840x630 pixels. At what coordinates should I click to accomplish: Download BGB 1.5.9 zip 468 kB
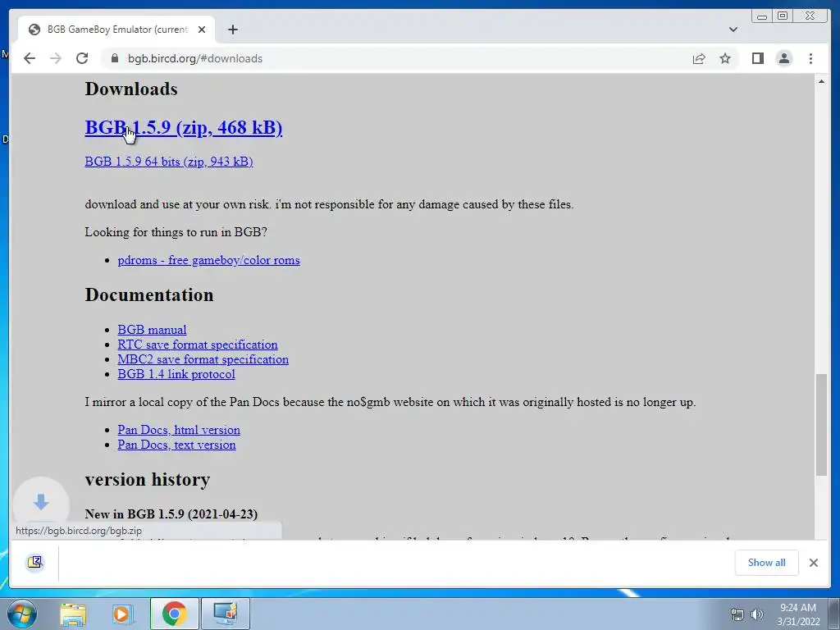183,127
